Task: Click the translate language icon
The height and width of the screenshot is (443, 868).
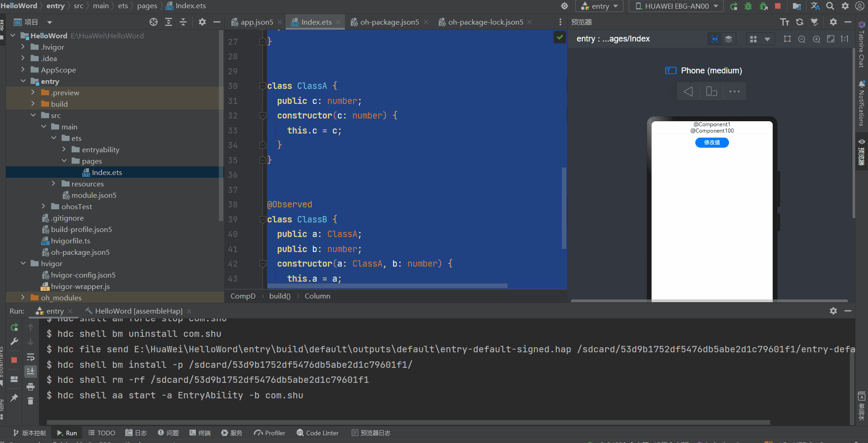Action: [x=815, y=6]
